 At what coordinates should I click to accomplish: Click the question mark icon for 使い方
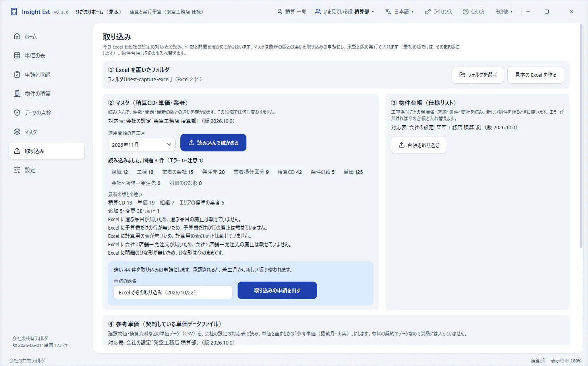coord(466,12)
